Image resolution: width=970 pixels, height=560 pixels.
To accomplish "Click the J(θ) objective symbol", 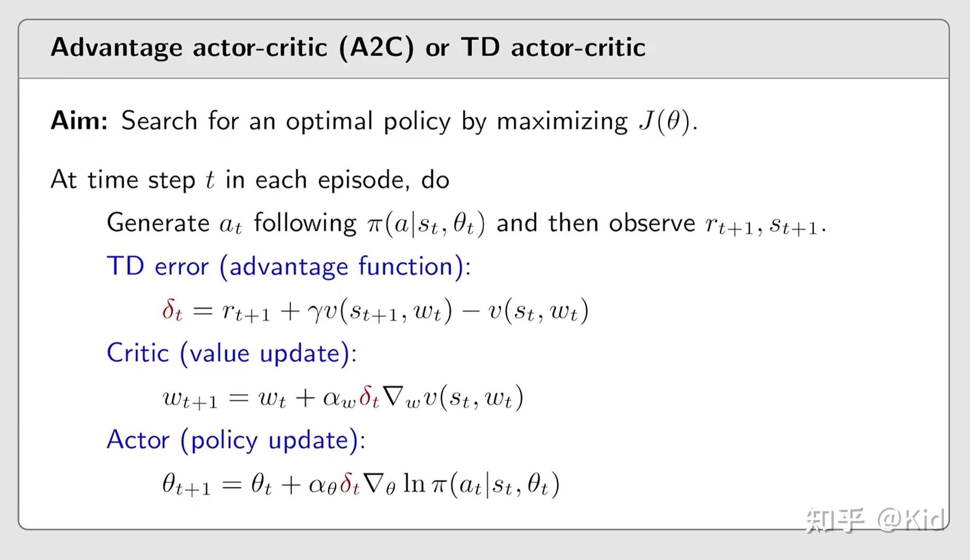I will [x=665, y=121].
